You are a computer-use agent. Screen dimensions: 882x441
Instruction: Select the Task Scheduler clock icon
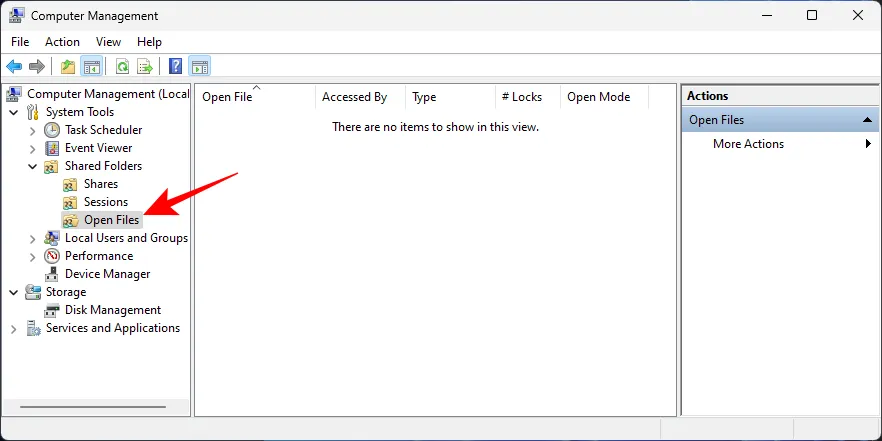(x=52, y=130)
